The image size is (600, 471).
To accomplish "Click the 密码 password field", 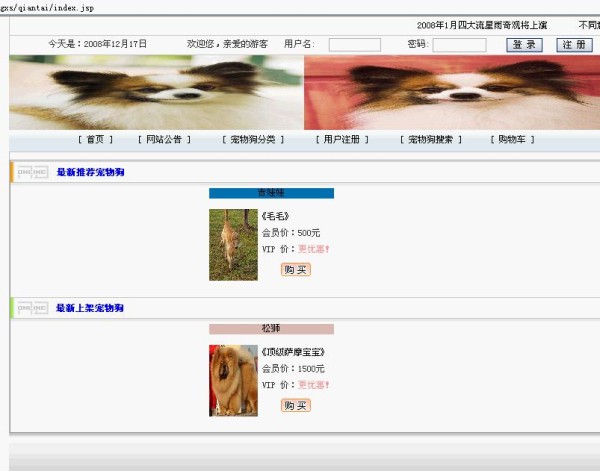I will (x=460, y=45).
